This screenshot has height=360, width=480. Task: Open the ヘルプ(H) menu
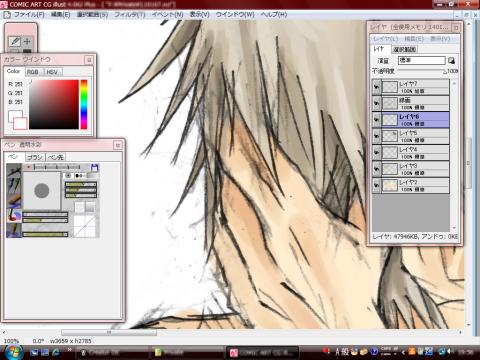tap(274, 15)
